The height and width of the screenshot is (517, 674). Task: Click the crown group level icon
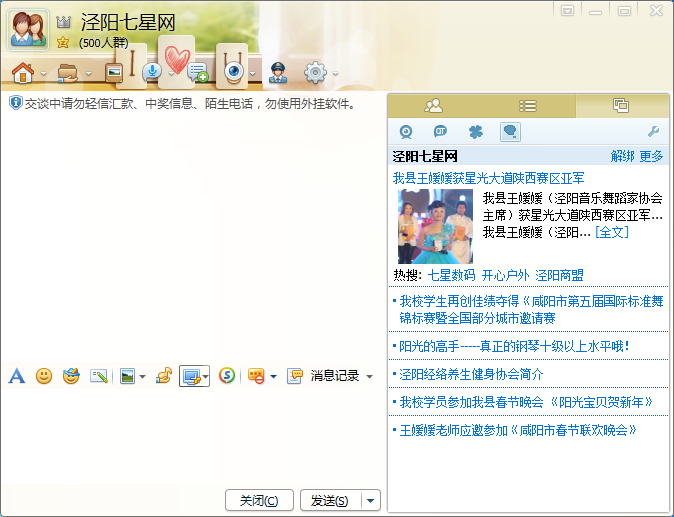pos(64,21)
